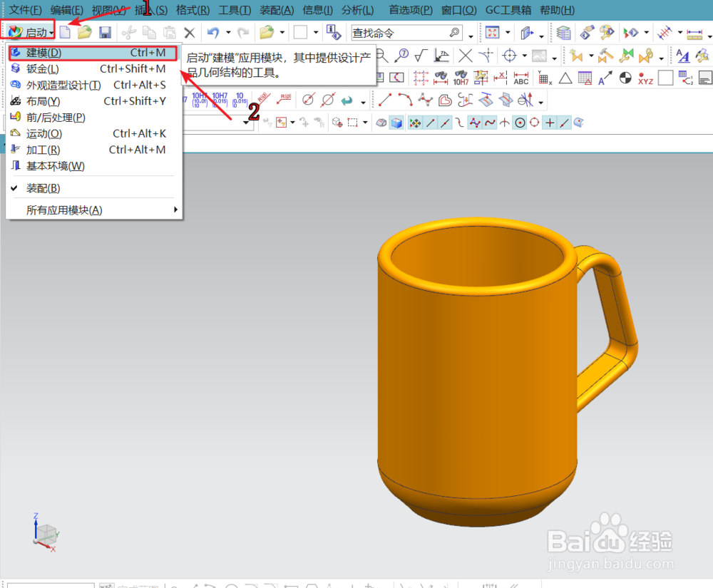Select the Arc sketch tool
This screenshot has width=713, height=588.
click(405, 100)
